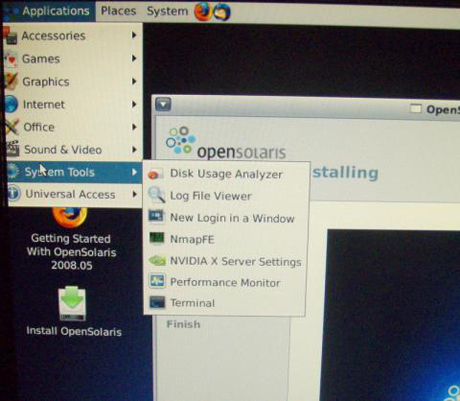Expand the Universal Access submenu arrow

click(134, 194)
